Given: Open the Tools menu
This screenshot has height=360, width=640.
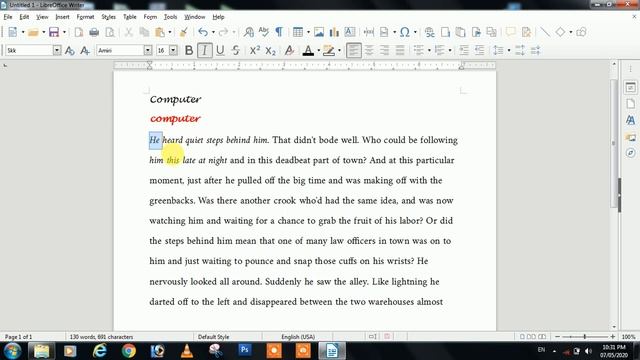Looking at the screenshot, I should coord(171,17).
